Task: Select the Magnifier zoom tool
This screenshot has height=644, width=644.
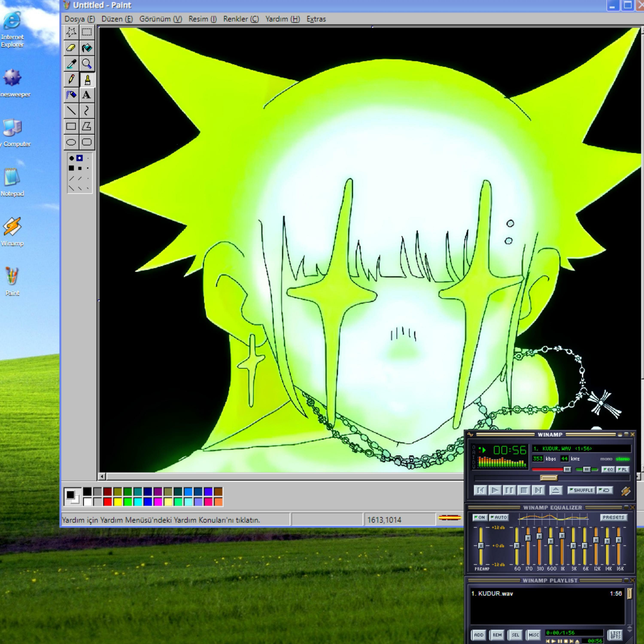Action: point(87,64)
